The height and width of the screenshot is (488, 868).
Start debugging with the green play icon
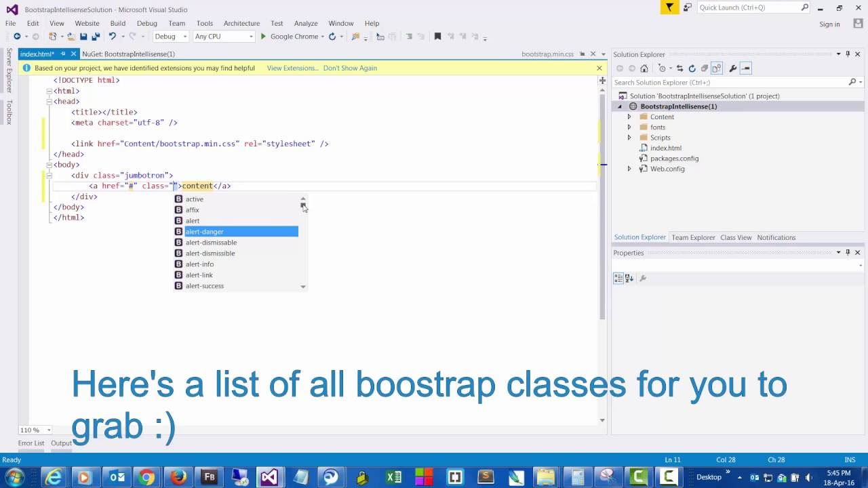(x=263, y=37)
